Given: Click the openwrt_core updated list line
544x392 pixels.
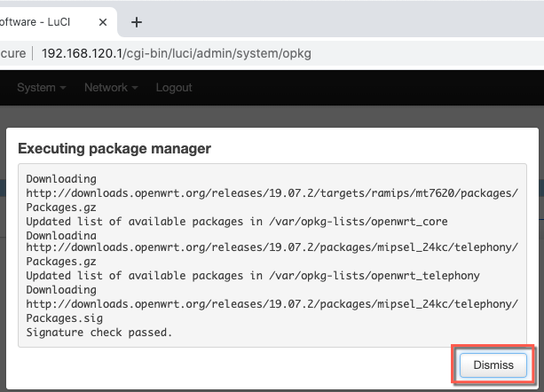Looking at the screenshot, I should click(237, 222).
